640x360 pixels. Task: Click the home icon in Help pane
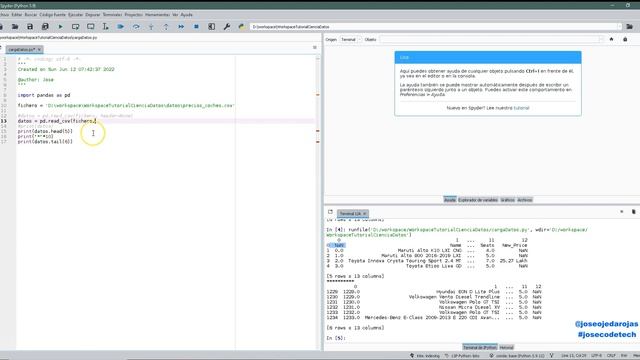click(611, 39)
